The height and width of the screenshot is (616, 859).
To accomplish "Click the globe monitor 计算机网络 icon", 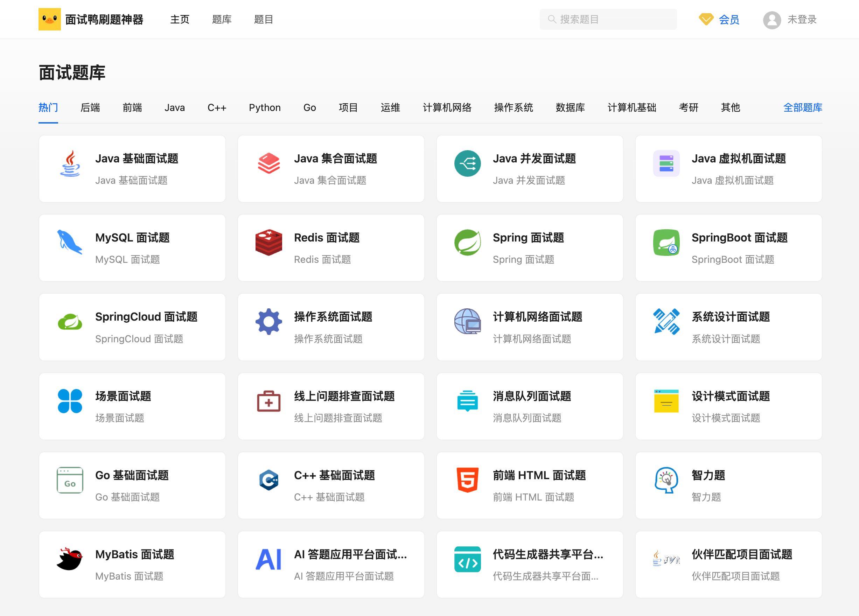I will [x=467, y=321].
